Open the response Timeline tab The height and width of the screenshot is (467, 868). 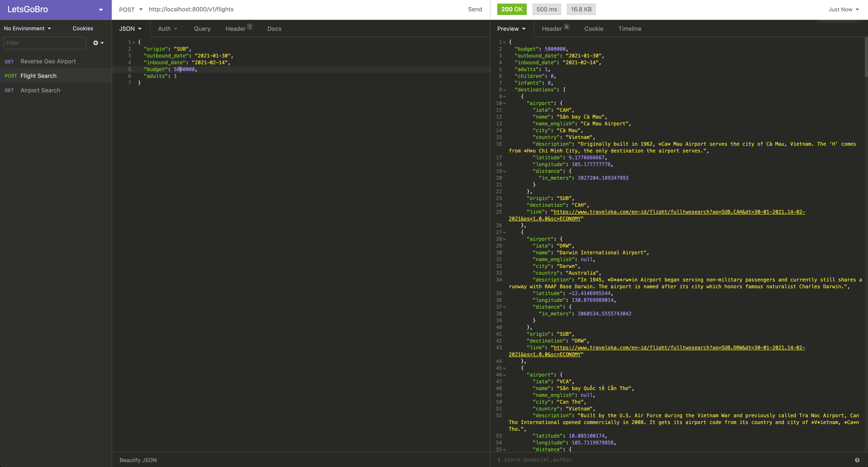[x=630, y=29]
